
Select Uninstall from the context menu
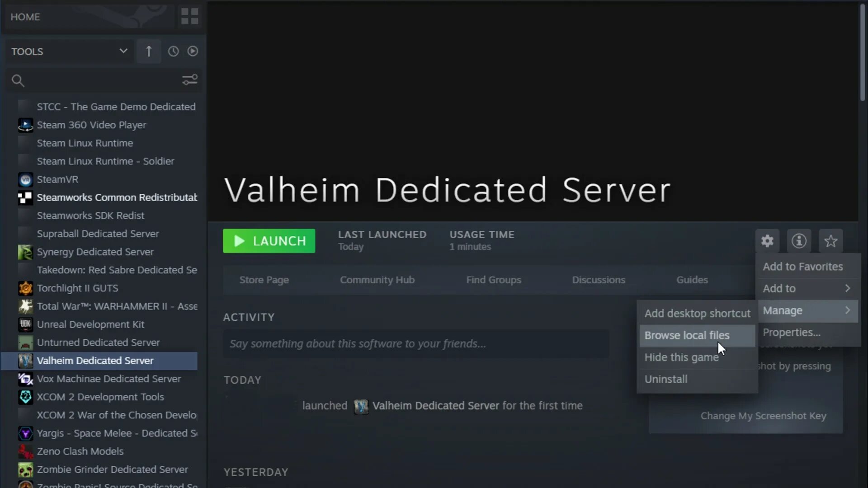(x=666, y=379)
